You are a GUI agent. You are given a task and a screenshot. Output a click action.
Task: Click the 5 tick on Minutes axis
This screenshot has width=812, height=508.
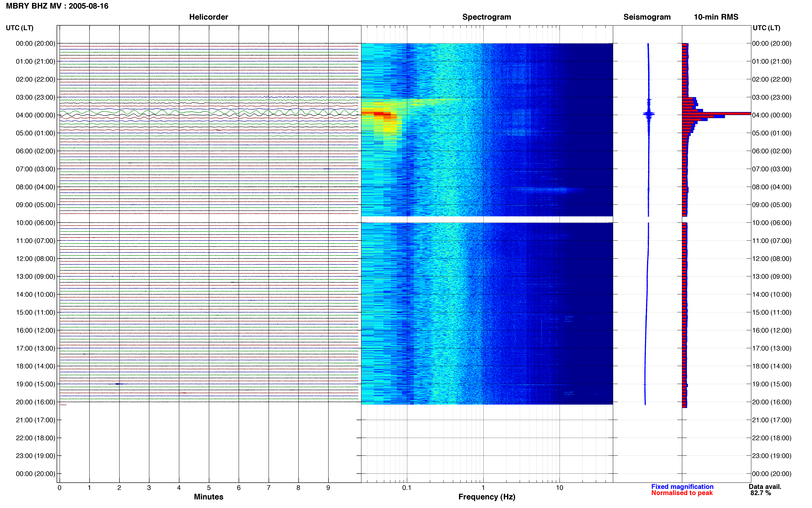[209, 488]
